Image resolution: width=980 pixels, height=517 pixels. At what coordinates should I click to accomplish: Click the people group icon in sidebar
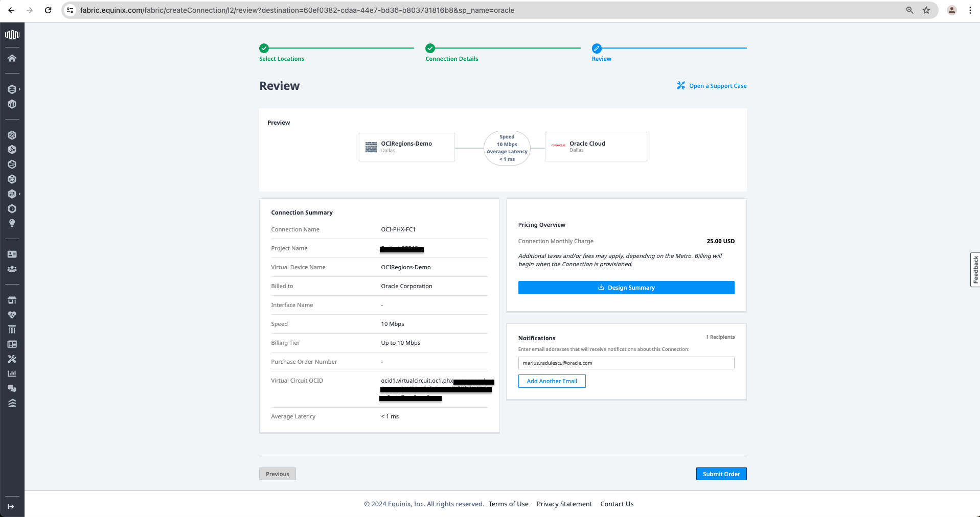pos(12,269)
